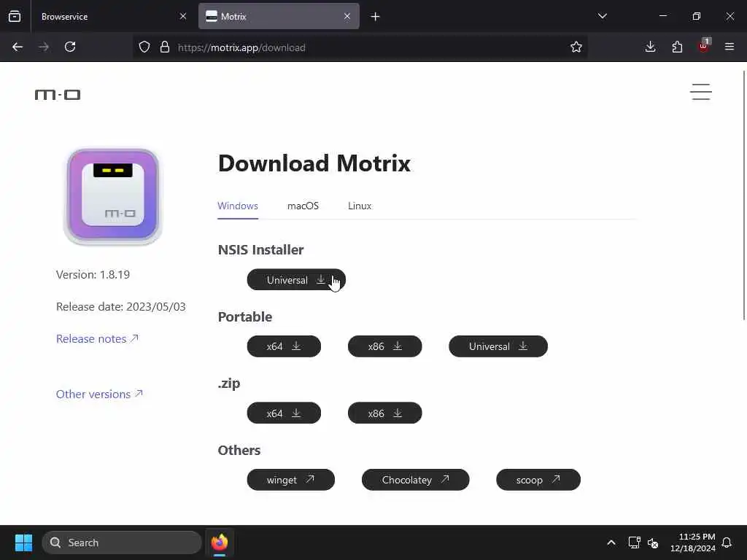The height and width of the screenshot is (560, 747).
Task: Close the Browservice tab
Action: (x=183, y=17)
